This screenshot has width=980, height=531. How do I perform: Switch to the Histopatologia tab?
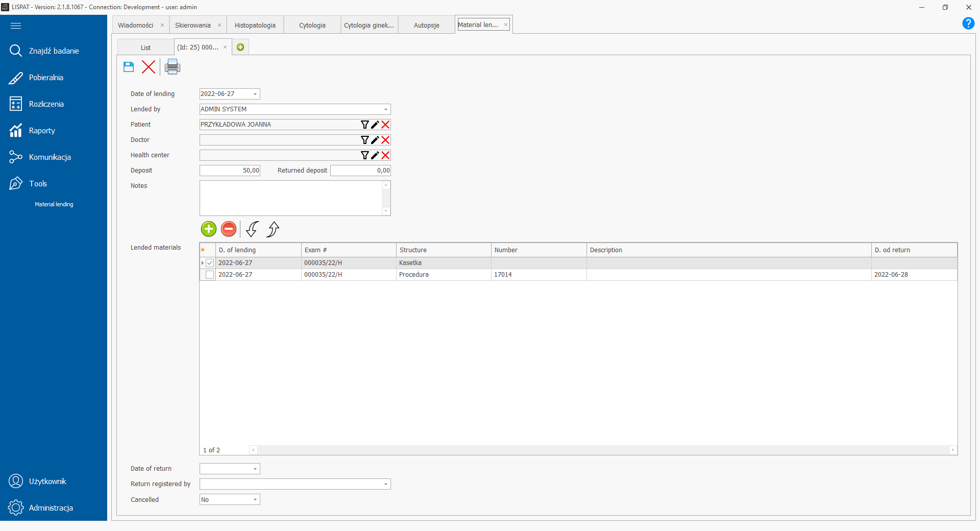(x=255, y=25)
